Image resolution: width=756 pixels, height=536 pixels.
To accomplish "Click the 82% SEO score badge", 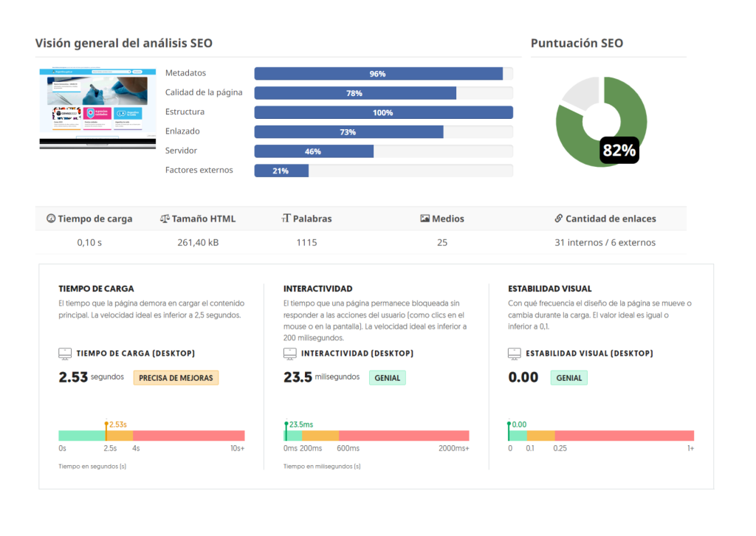I will 619,151.
